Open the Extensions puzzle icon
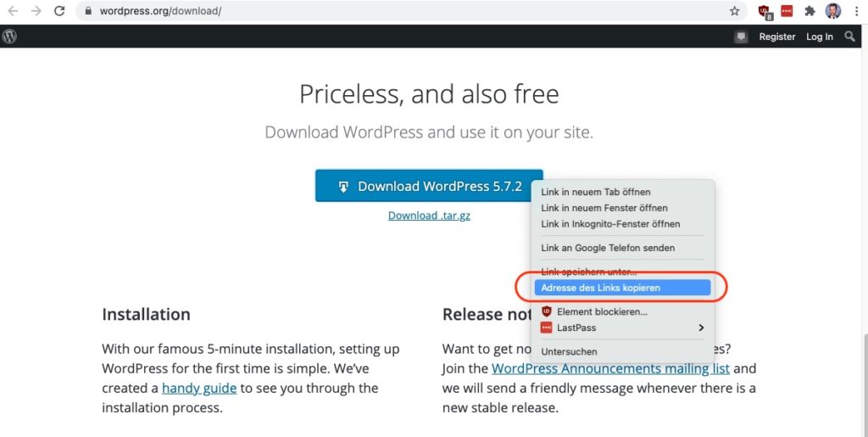 [810, 11]
